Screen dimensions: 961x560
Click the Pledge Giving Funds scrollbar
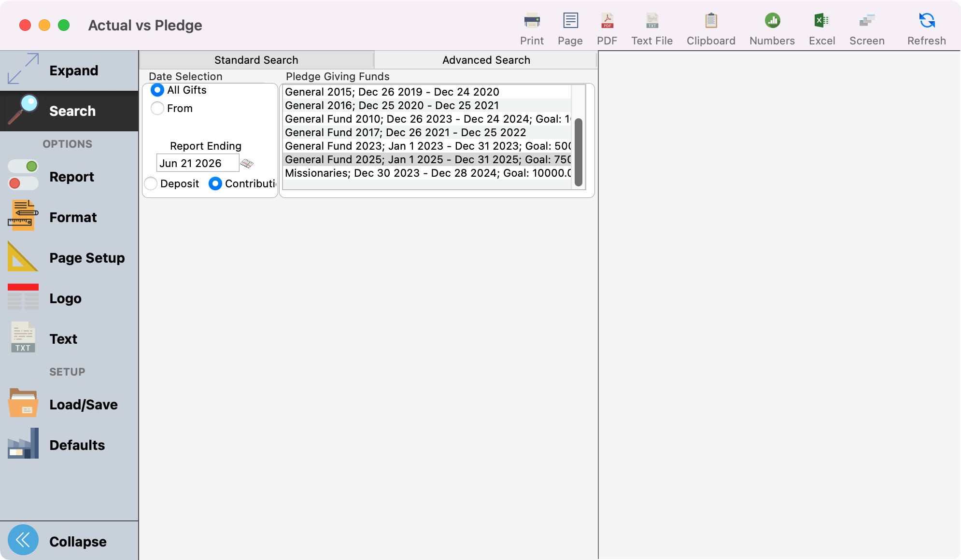click(x=578, y=152)
